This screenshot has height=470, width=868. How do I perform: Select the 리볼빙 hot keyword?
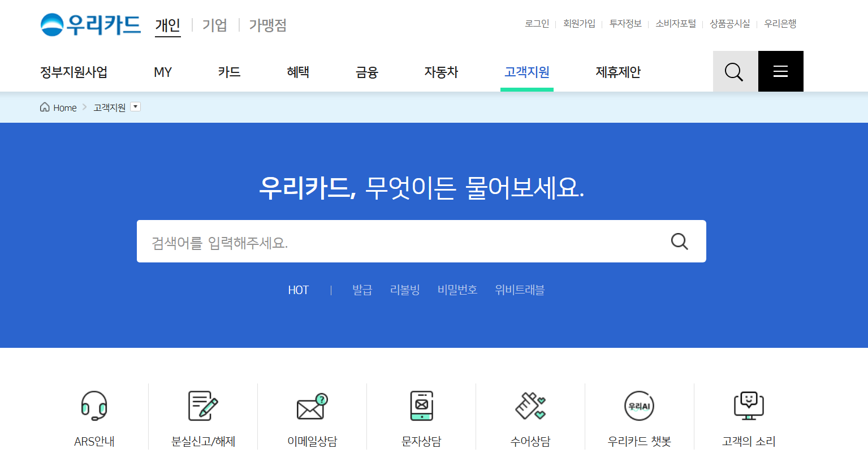405,290
